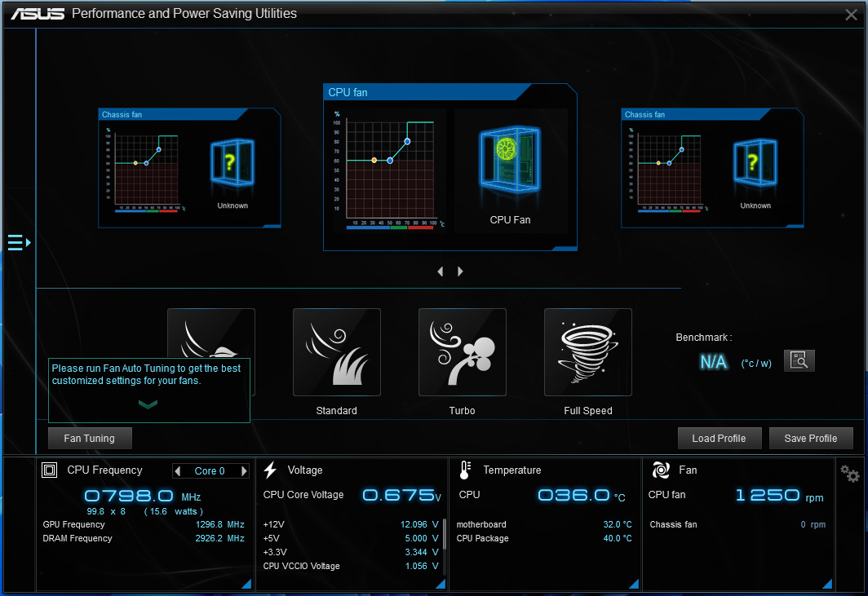This screenshot has height=596, width=868.
Task: Select the Turbo fan mode icon
Action: [x=463, y=352]
